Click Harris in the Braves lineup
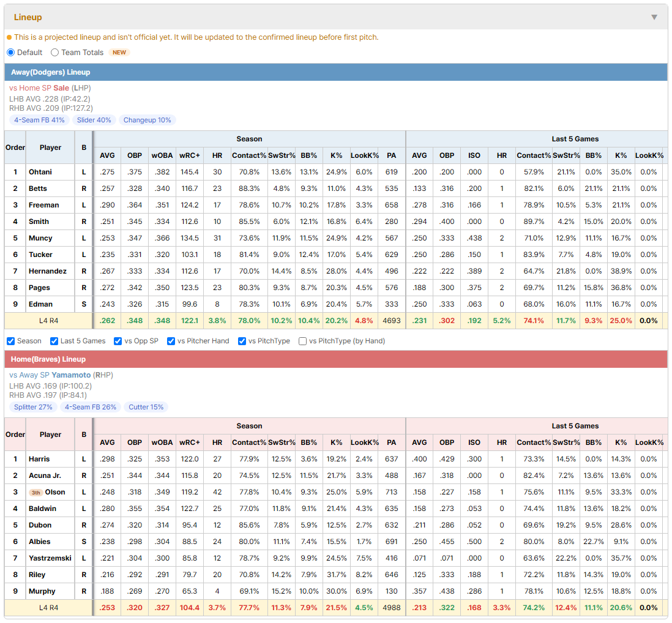 [39, 459]
